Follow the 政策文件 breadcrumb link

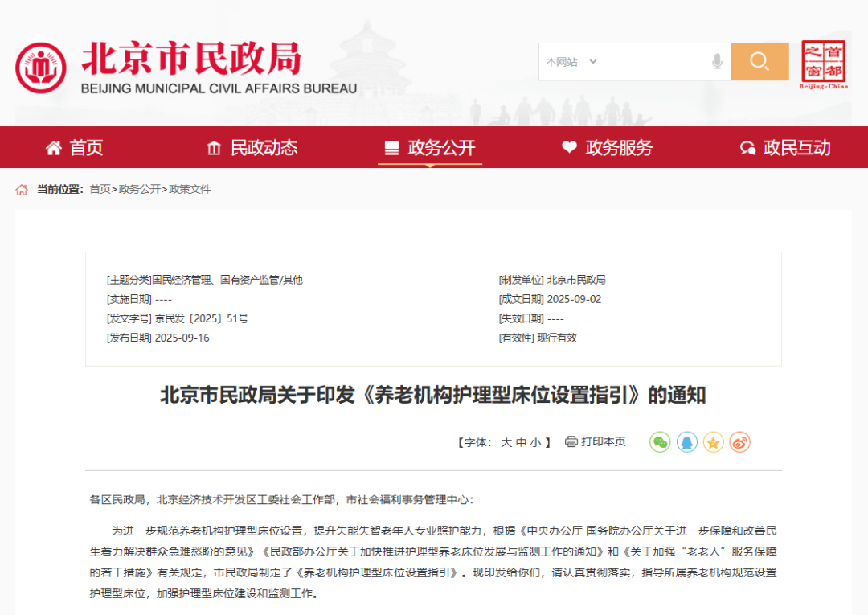pyautogui.click(x=190, y=190)
